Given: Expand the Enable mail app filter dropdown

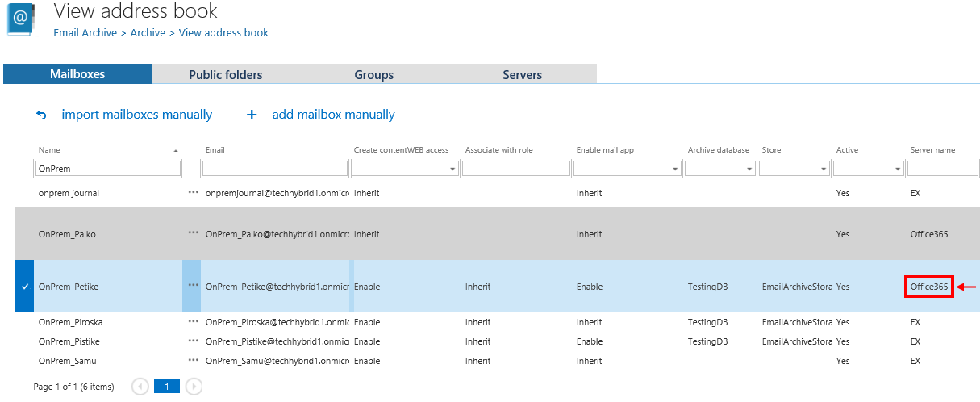Looking at the screenshot, I should tap(674, 170).
